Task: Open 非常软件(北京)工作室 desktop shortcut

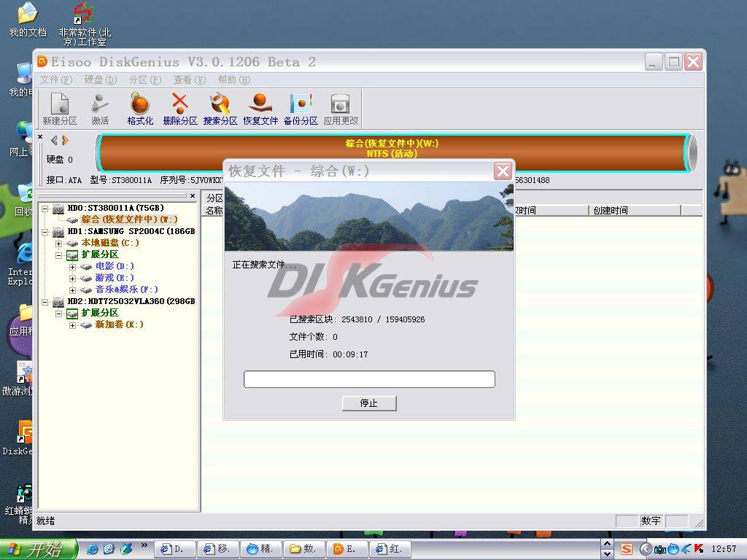Action: pyautogui.click(x=85, y=24)
